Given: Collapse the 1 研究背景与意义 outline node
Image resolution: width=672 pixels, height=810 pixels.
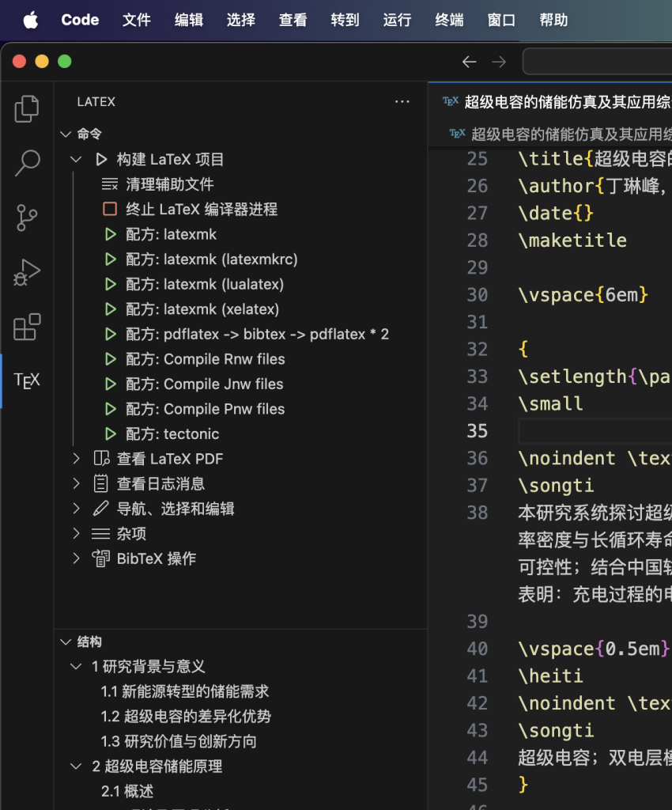Looking at the screenshot, I should pyautogui.click(x=77, y=666).
